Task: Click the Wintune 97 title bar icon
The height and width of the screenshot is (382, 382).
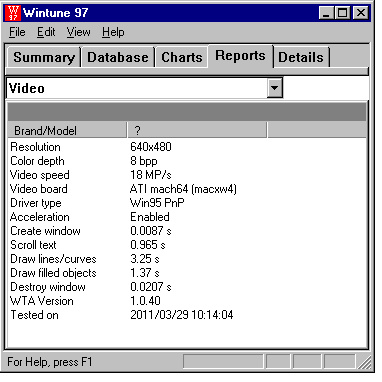Action: (13, 13)
